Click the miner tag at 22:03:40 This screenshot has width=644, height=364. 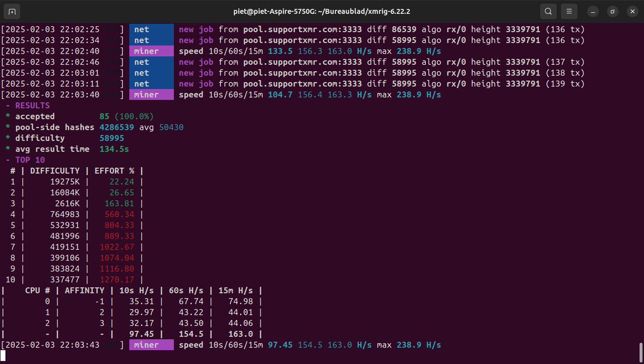tap(151, 95)
